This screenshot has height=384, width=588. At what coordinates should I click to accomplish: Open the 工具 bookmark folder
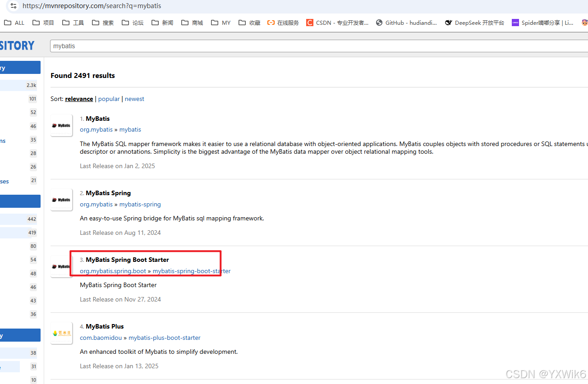73,23
